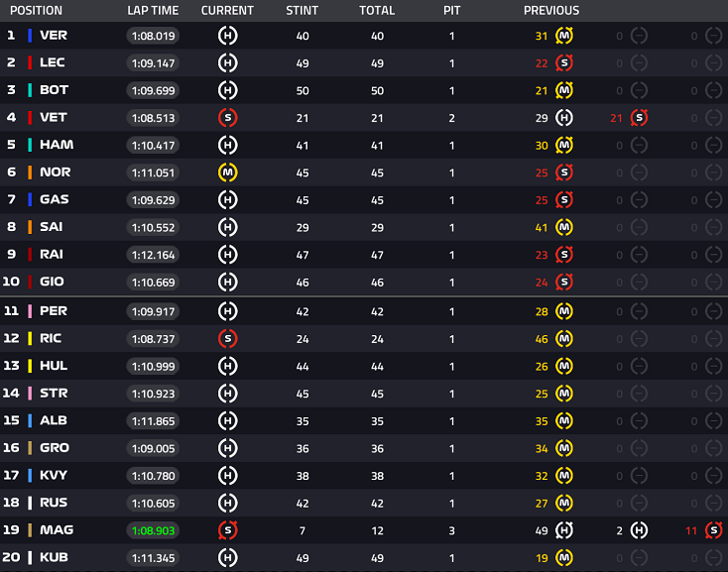
Task: Click MAG's last previous soft tyre icon
Action: pyautogui.click(x=713, y=530)
